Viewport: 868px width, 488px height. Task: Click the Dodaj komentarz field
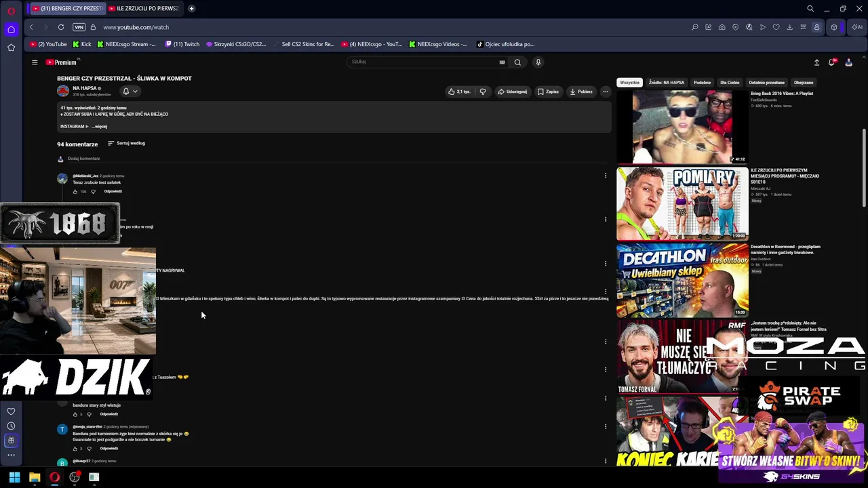click(x=337, y=159)
